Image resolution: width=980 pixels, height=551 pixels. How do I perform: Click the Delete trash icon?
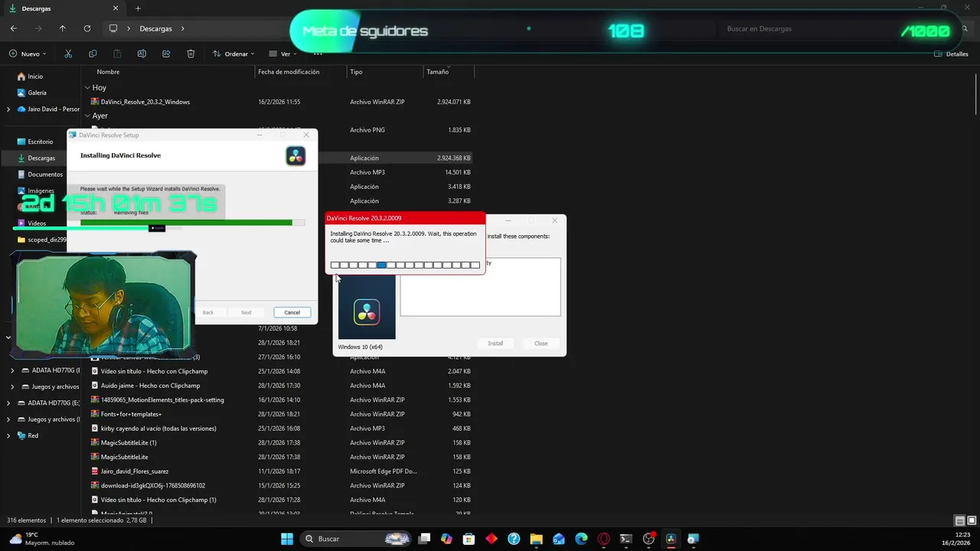click(191, 54)
